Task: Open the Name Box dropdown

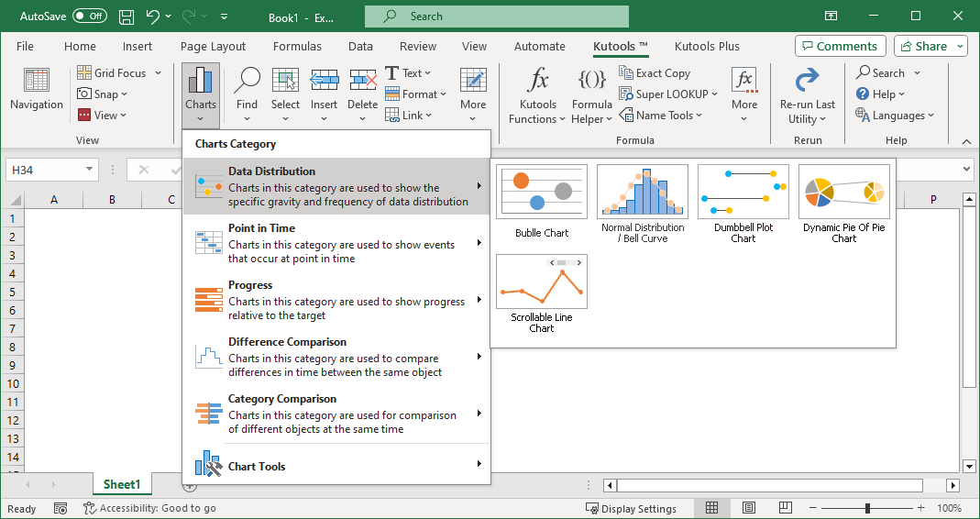Action: (89, 170)
